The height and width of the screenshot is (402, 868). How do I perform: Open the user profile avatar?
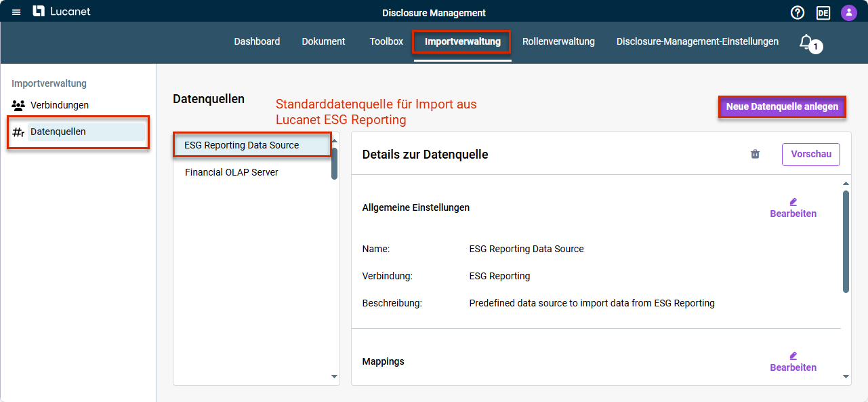(849, 12)
